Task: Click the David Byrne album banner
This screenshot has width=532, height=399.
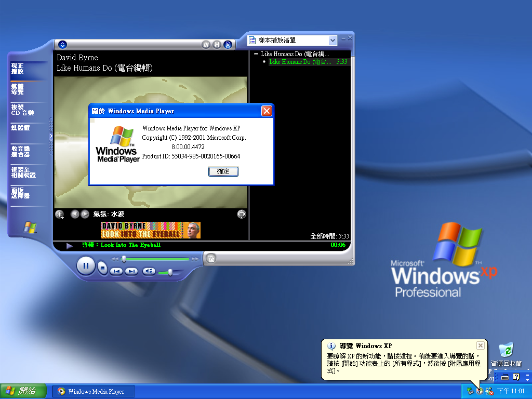Action: [x=150, y=230]
